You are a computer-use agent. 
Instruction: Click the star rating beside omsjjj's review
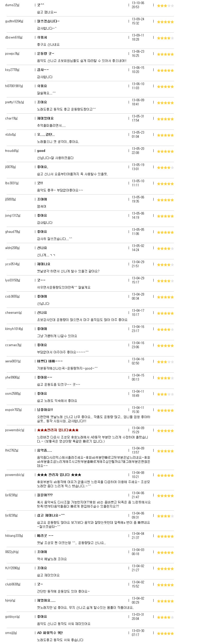[165, 633]
